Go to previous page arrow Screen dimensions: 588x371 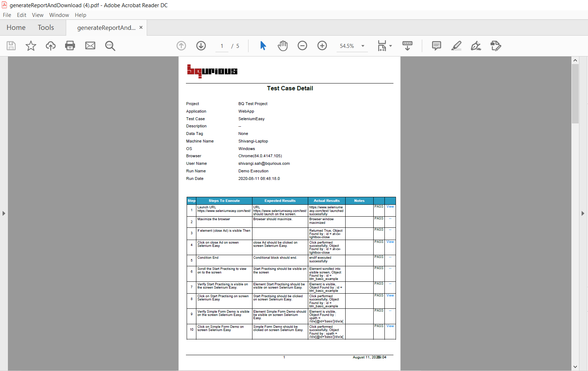point(181,46)
